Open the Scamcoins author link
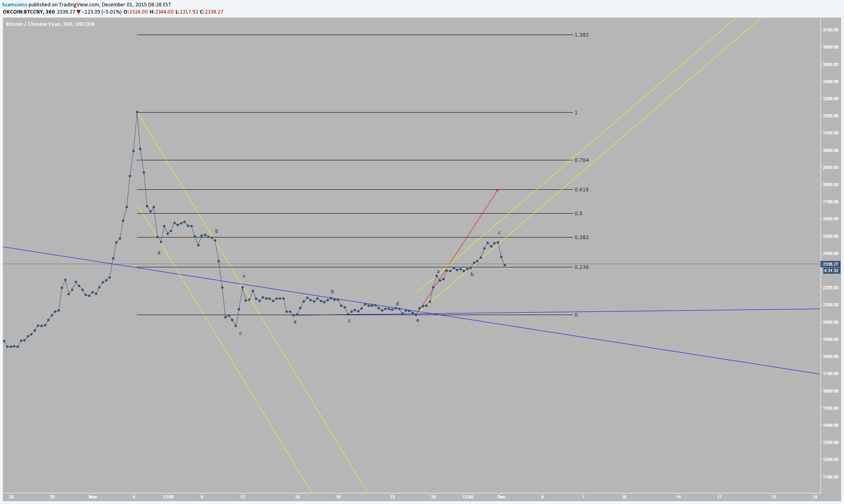Viewport: 844px width, 504px height. pyautogui.click(x=15, y=4)
